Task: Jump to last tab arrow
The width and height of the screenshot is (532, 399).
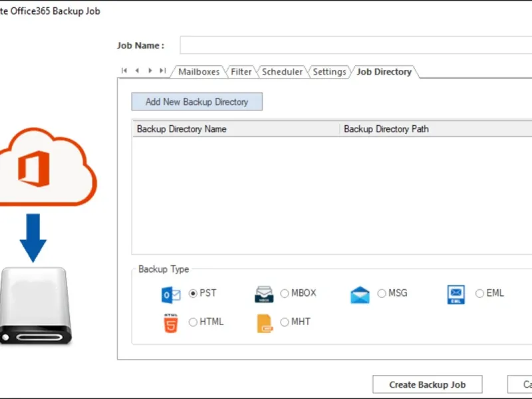Action: (163, 70)
